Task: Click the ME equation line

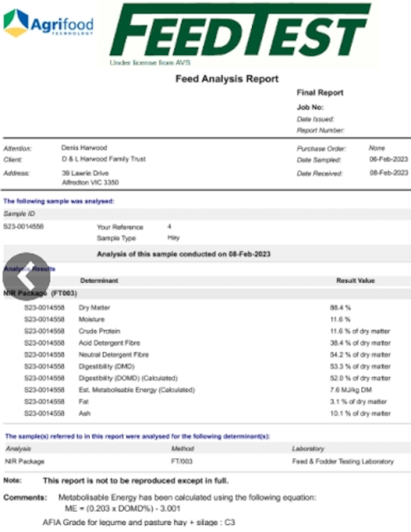Action: 123,509
